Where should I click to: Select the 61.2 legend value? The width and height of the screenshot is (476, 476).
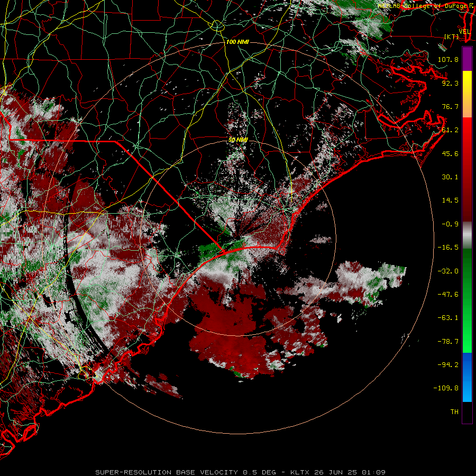tap(450, 130)
